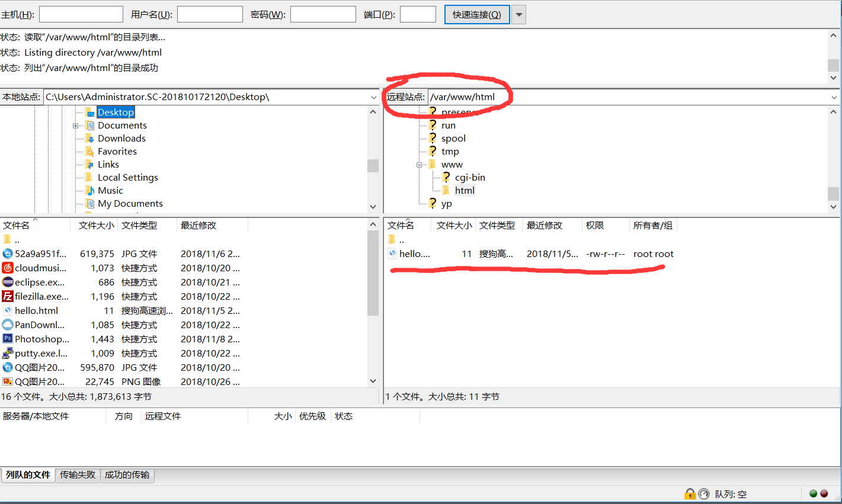Open the Quick Connect history dropdown arrow
842x504 pixels.
518,14
